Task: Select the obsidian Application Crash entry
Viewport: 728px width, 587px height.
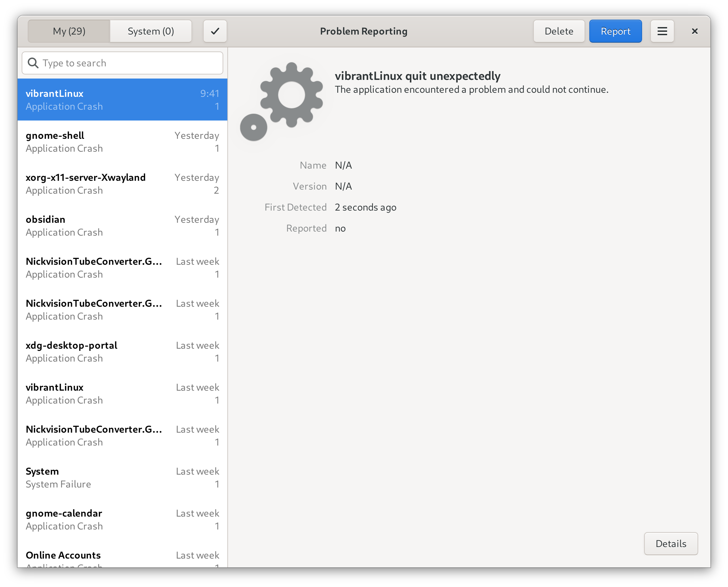Action: coord(122,225)
